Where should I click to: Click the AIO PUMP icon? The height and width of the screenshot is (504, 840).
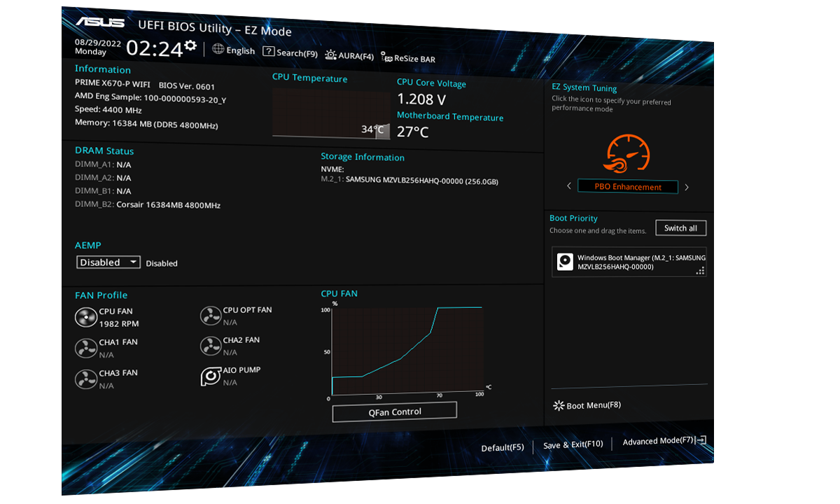tap(210, 377)
